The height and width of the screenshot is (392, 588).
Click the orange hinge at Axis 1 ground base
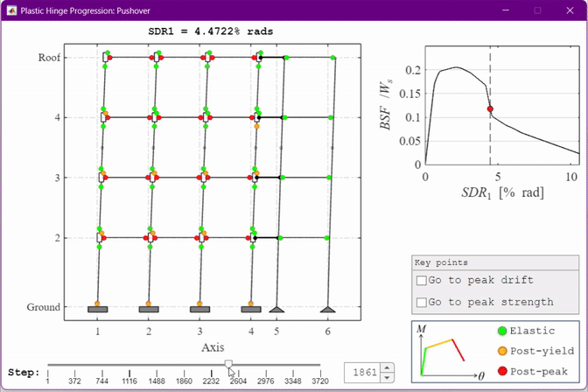point(97,304)
